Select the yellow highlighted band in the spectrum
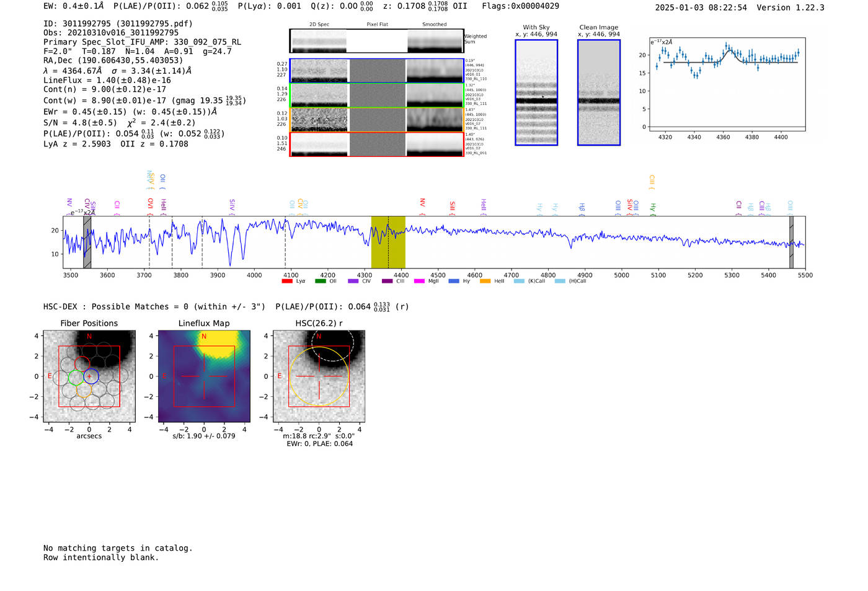 click(x=388, y=242)
